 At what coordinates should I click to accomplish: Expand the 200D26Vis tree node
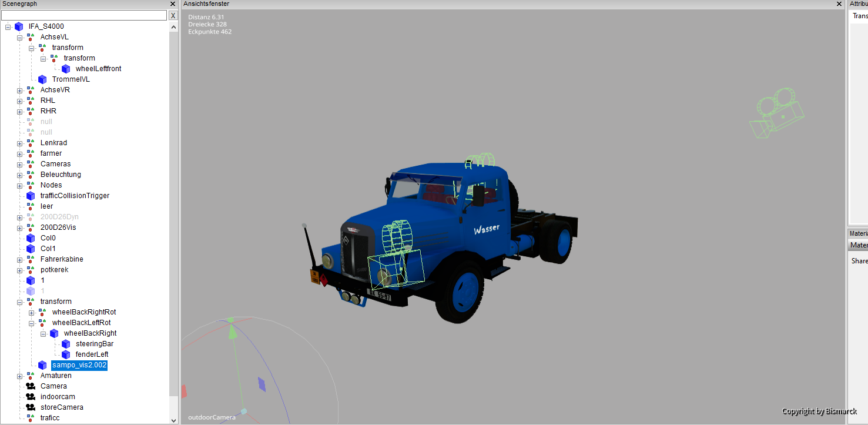[x=20, y=227]
